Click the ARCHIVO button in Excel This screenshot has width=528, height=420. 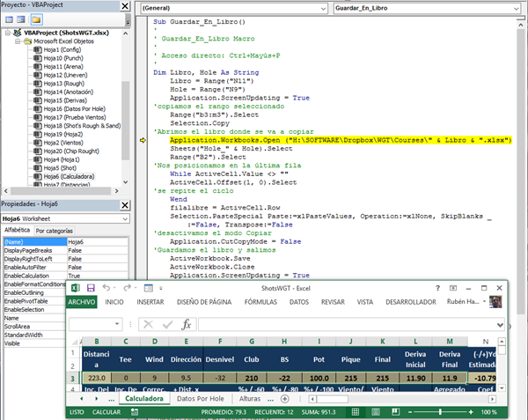coord(82,302)
